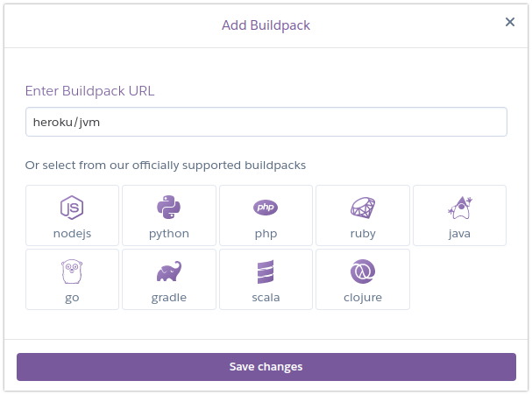Screen dimensions: 532x395
Task: Click the java text label
Action: [x=460, y=234]
